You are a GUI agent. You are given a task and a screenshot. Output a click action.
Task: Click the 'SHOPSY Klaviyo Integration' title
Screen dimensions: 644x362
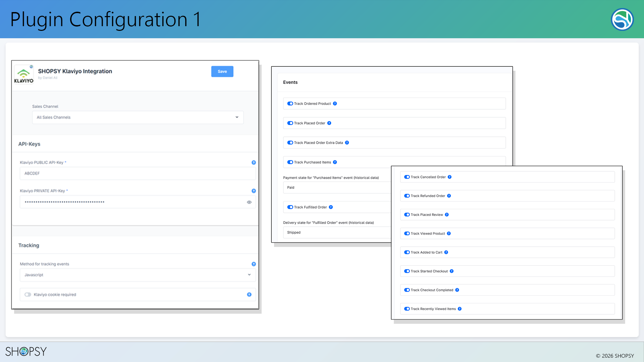coord(75,71)
